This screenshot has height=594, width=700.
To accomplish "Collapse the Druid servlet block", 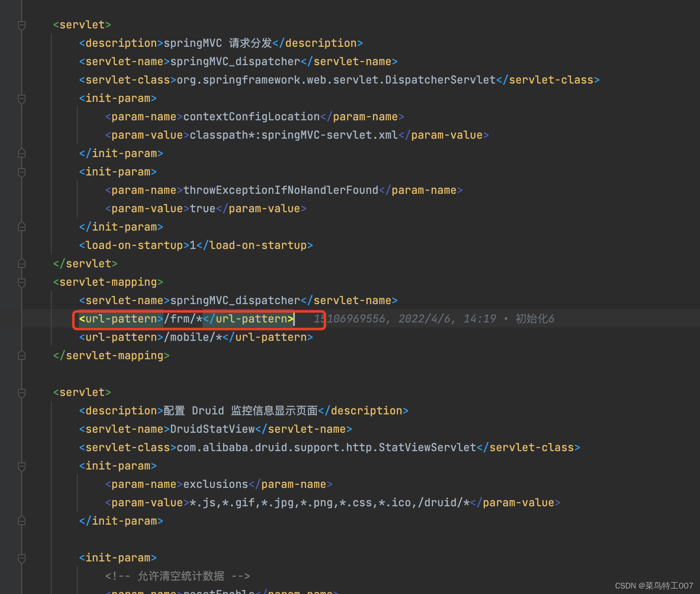I will point(22,393).
